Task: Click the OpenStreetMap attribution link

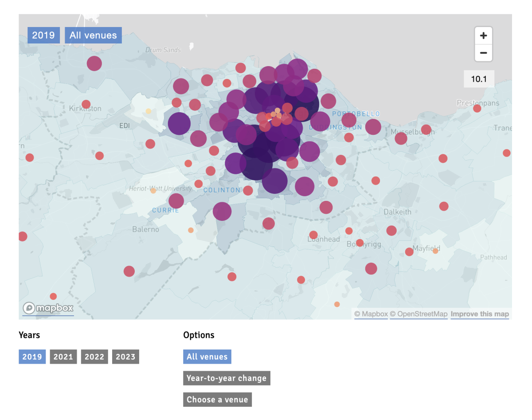Action: [419, 314]
